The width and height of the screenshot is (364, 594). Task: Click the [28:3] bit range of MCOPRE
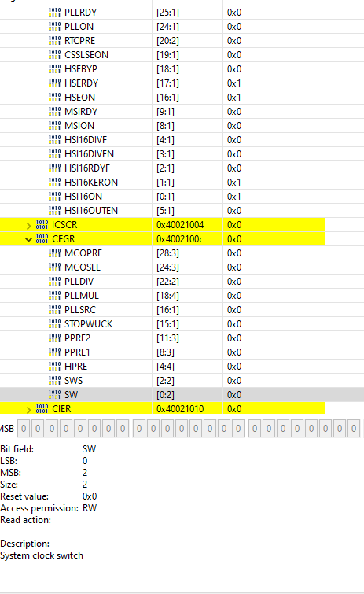[x=167, y=253]
